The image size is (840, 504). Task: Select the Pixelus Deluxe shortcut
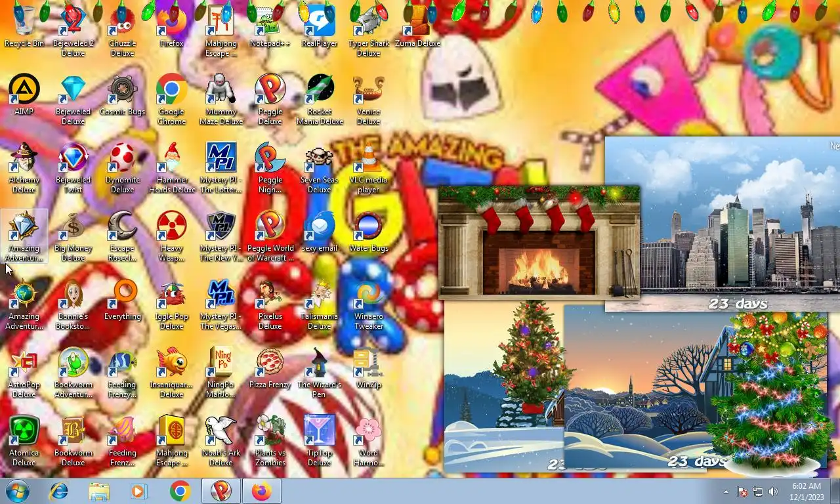(x=270, y=304)
